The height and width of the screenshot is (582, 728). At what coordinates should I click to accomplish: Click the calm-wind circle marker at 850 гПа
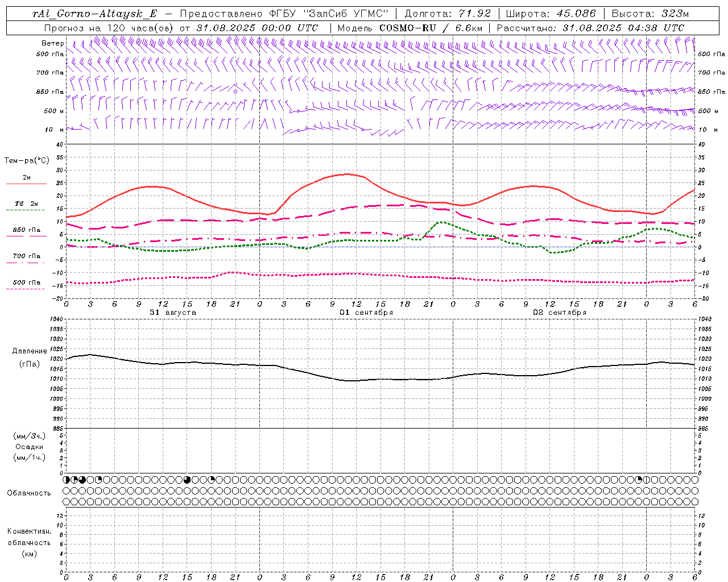pos(235,91)
